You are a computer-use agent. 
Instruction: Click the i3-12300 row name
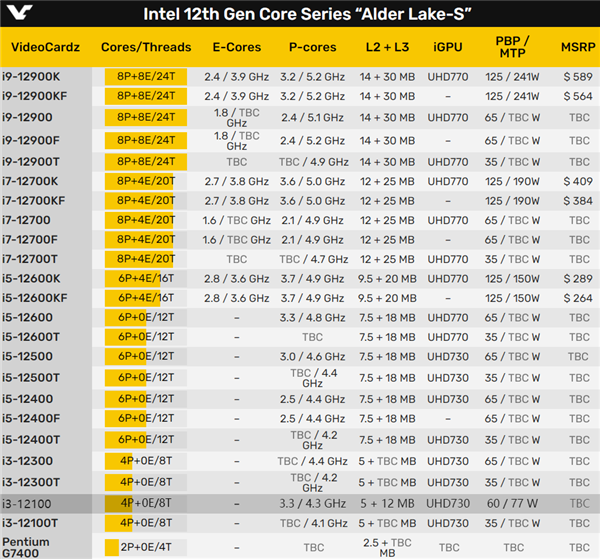tap(27, 461)
